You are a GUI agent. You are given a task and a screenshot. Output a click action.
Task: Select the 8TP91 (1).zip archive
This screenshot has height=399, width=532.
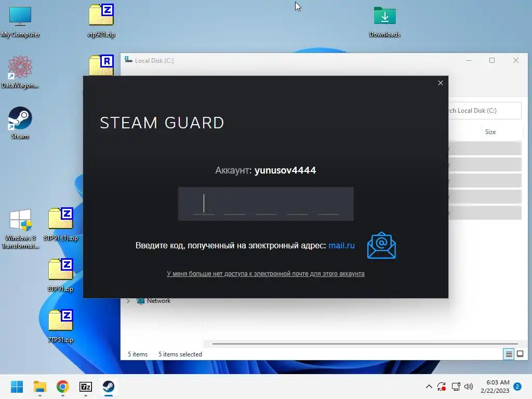(61, 224)
